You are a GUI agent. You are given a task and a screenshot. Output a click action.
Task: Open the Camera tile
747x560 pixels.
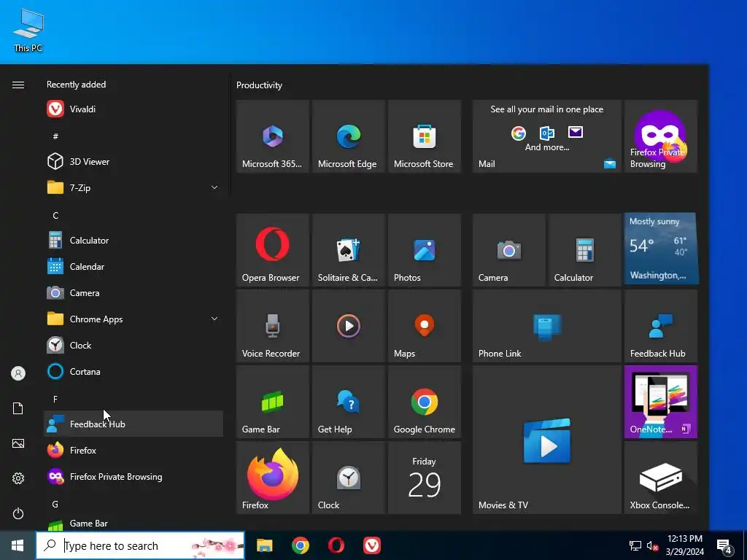(x=508, y=250)
